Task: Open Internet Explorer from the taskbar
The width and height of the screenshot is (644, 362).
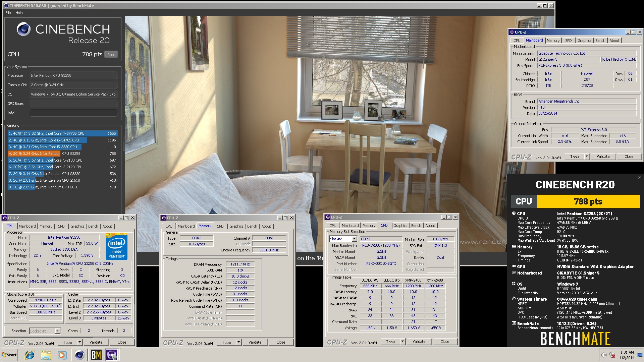Action: (30, 355)
